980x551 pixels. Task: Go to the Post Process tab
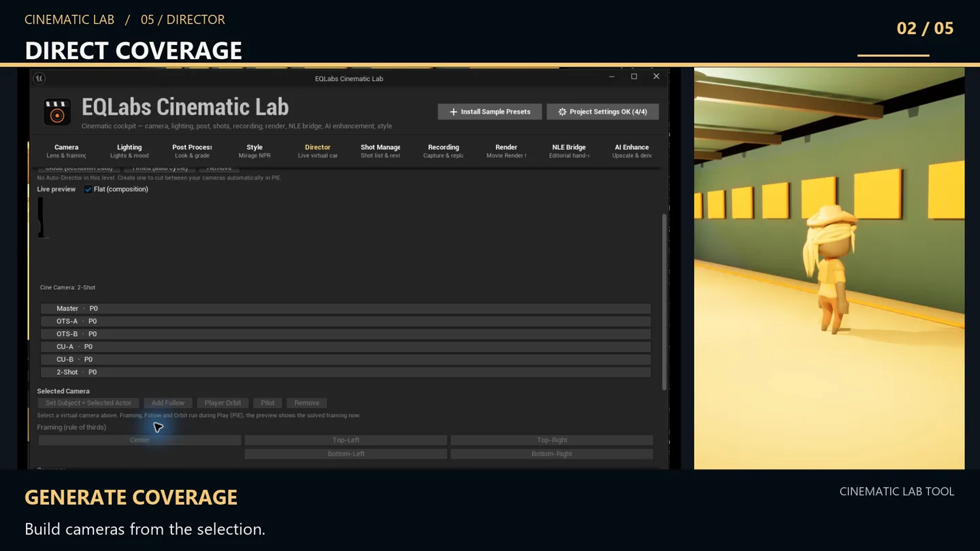pyautogui.click(x=192, y=151)
